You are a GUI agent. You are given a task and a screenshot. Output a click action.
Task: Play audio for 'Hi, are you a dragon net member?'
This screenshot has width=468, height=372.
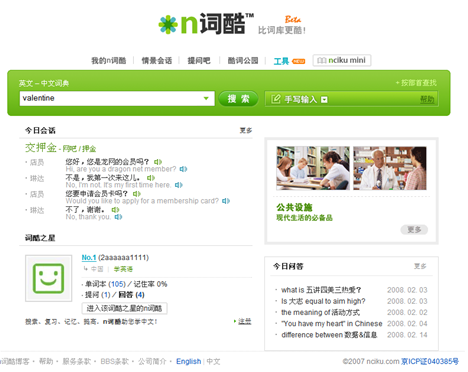pyautogui.click(x=183, y=169)
